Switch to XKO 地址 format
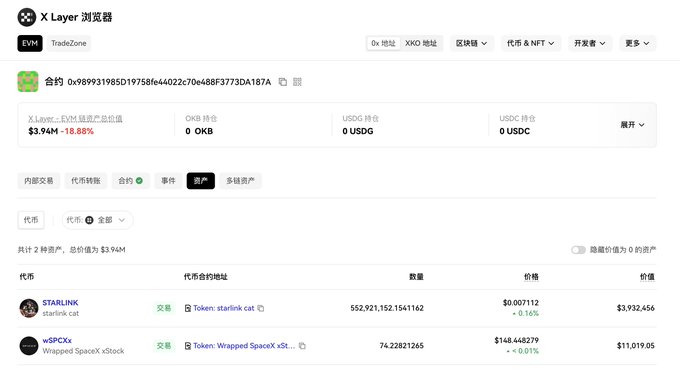This screenshot has height=377, width=680. pyautogui.click(x=421, y=43)
